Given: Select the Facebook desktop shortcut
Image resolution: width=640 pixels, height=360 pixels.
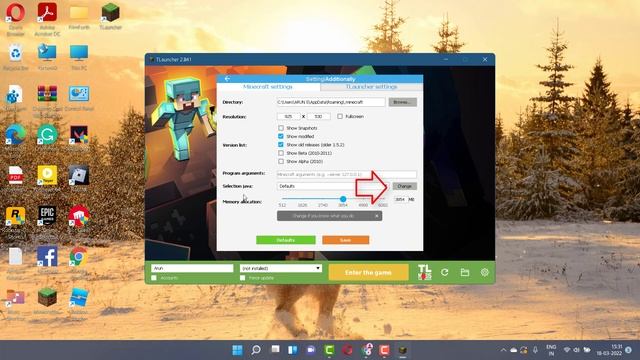Looking at the screenshot, I should click(x=47, y=256).
